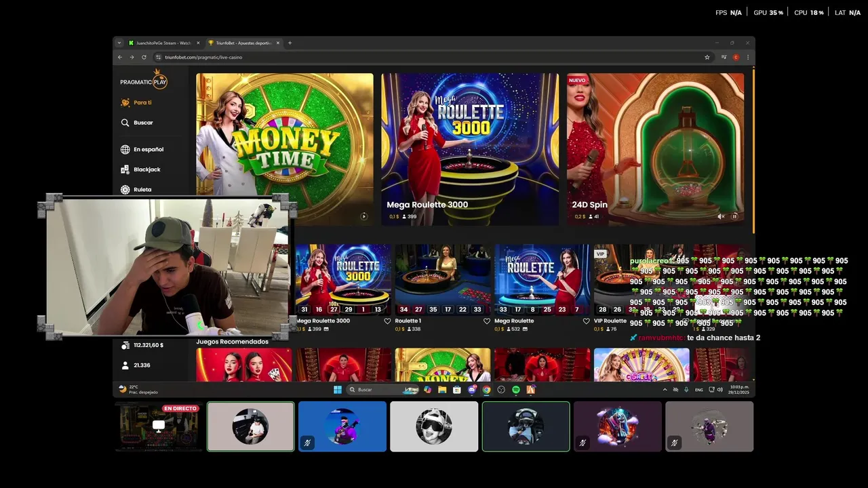Open File Explorer from taskbar

442,390
